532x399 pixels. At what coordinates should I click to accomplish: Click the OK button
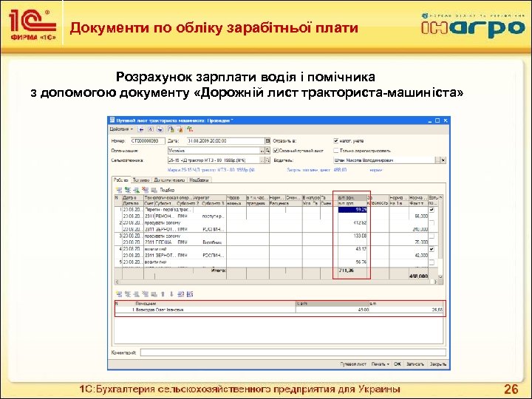(x=398, y=364)
